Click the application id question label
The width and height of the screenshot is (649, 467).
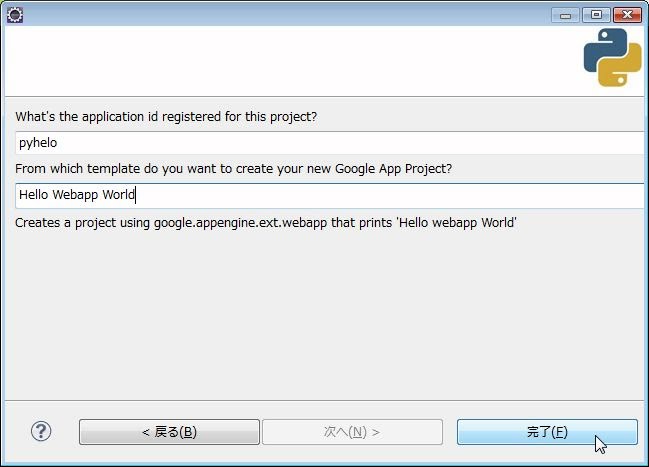[x=166, y=117]
